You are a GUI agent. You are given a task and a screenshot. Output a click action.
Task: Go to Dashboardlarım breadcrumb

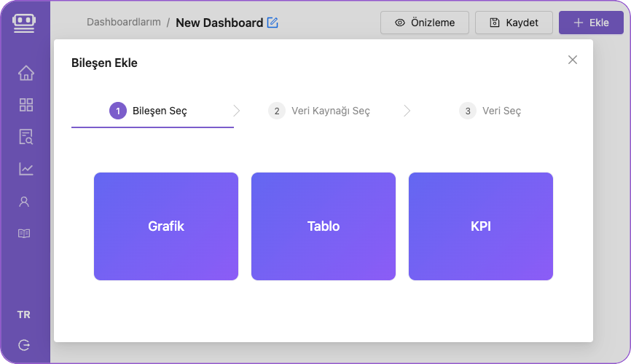(x=124, y=22)
